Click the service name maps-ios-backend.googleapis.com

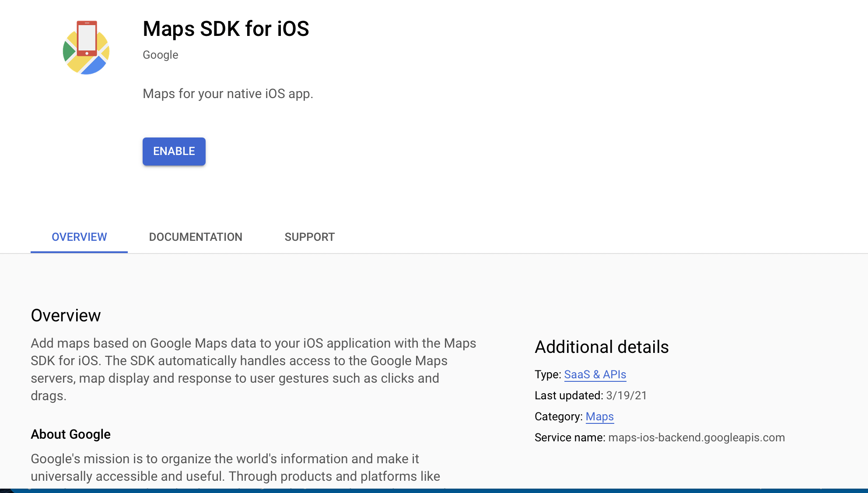[x=696, y=437]
